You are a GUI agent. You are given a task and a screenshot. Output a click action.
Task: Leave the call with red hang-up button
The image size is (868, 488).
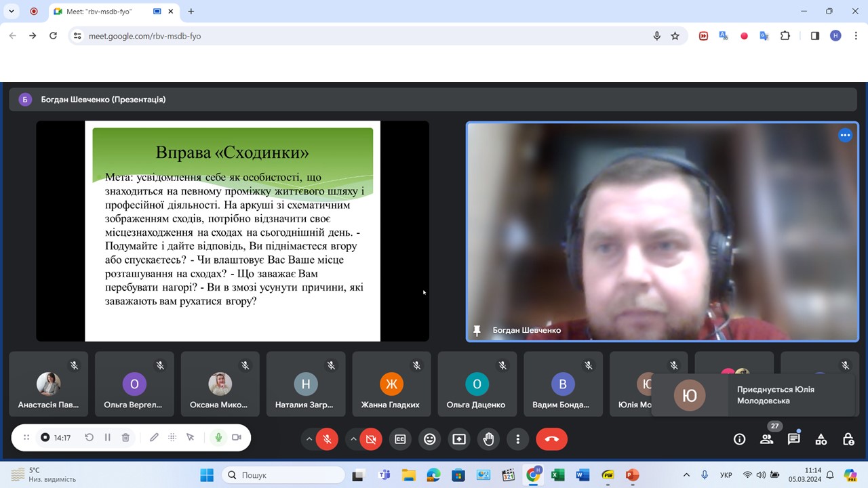pos(551,439)
